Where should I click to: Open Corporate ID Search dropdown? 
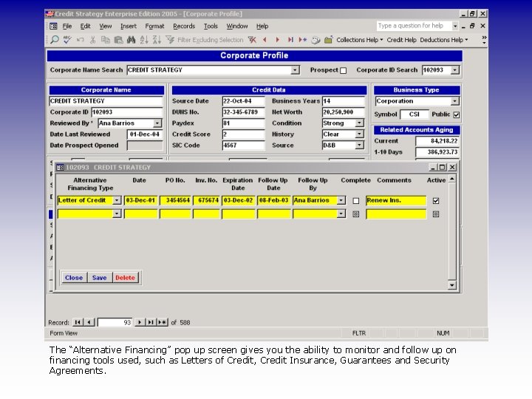(454, 70)
